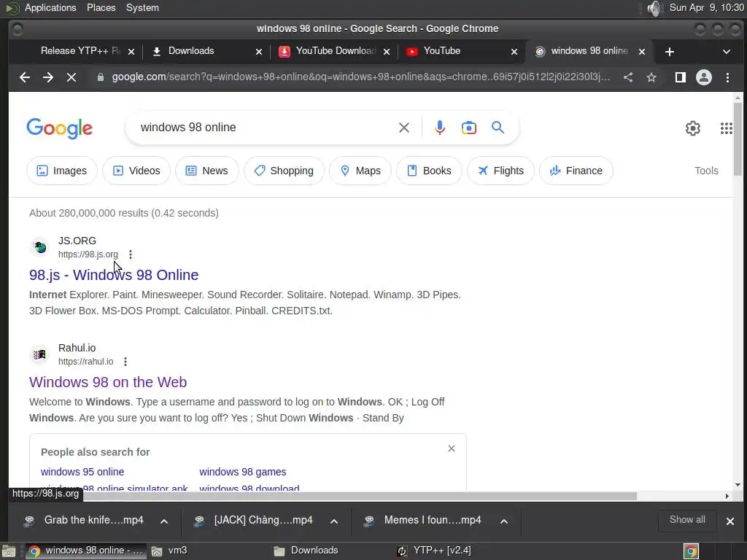Focus the Google search input field
Screen dimensions: 747x560
click(264, 128)
